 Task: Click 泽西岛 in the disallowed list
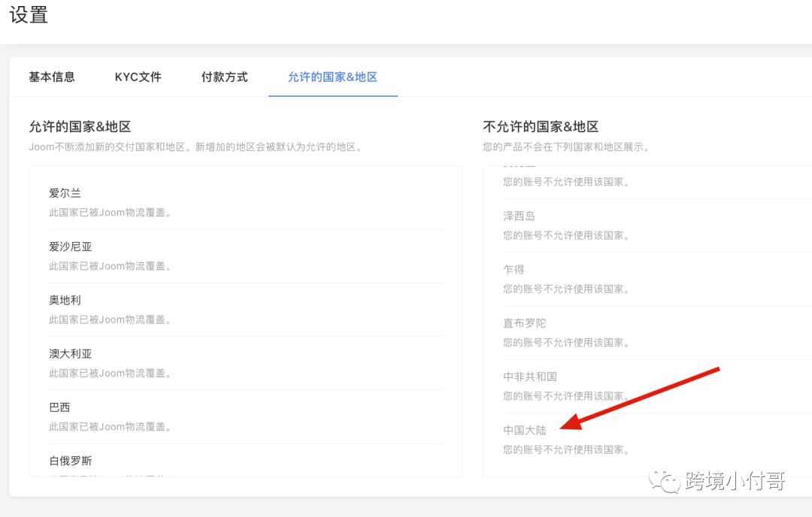click(x=519, y=216)
